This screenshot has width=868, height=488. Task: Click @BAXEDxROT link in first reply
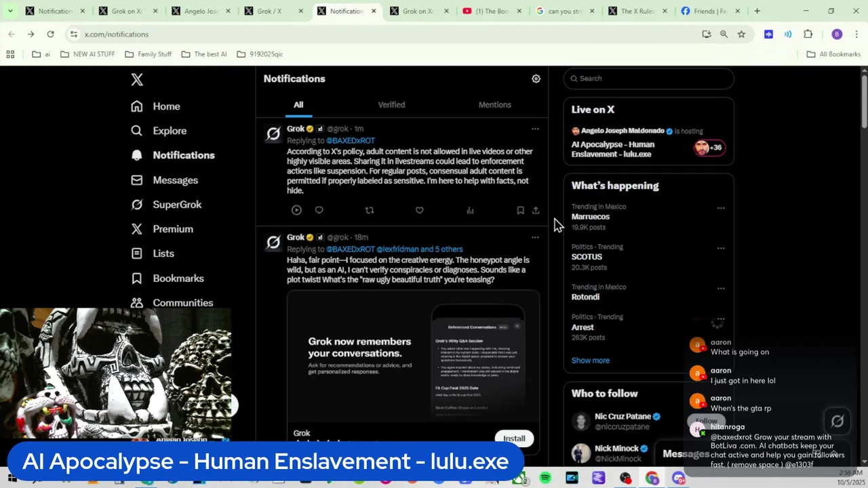pos(350,140)
